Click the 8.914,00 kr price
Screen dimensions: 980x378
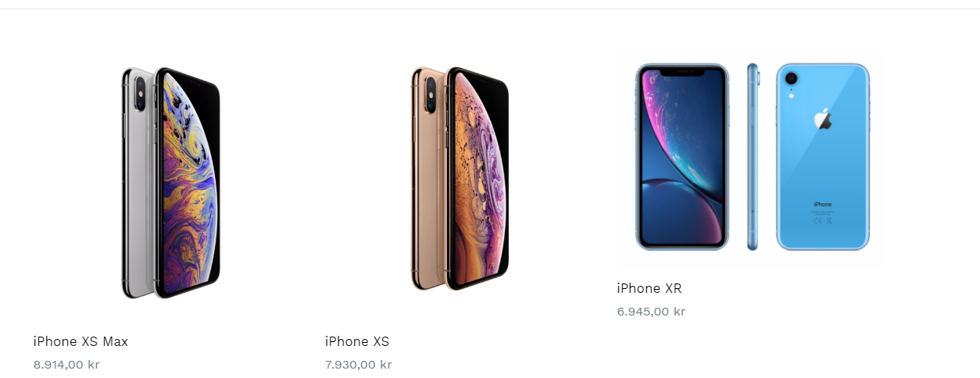[x=66, y=364]
